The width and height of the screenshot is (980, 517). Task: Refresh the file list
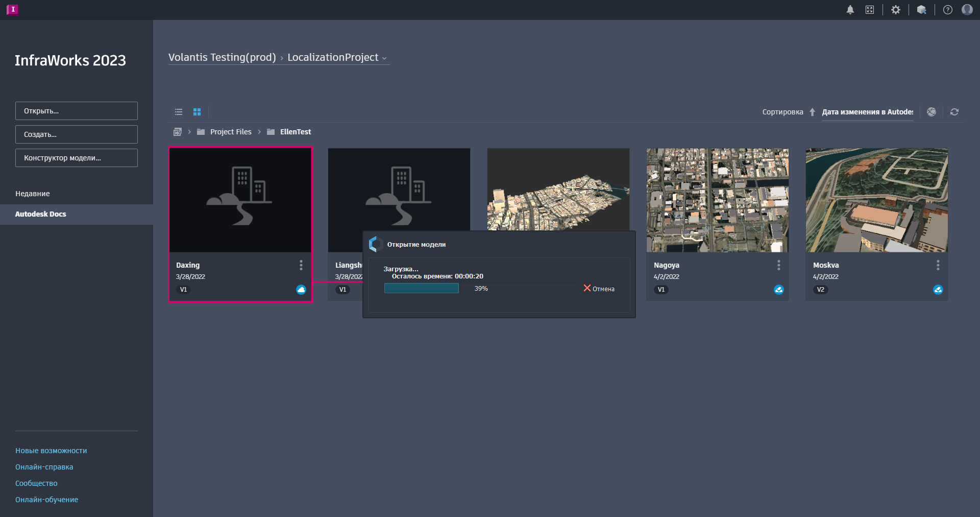coord(954,112)
